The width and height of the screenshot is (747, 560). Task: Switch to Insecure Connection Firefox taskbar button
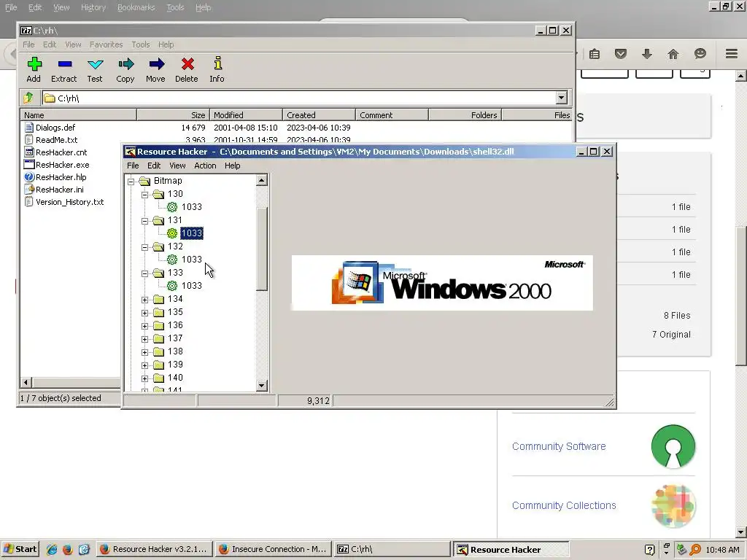(273, 549)
